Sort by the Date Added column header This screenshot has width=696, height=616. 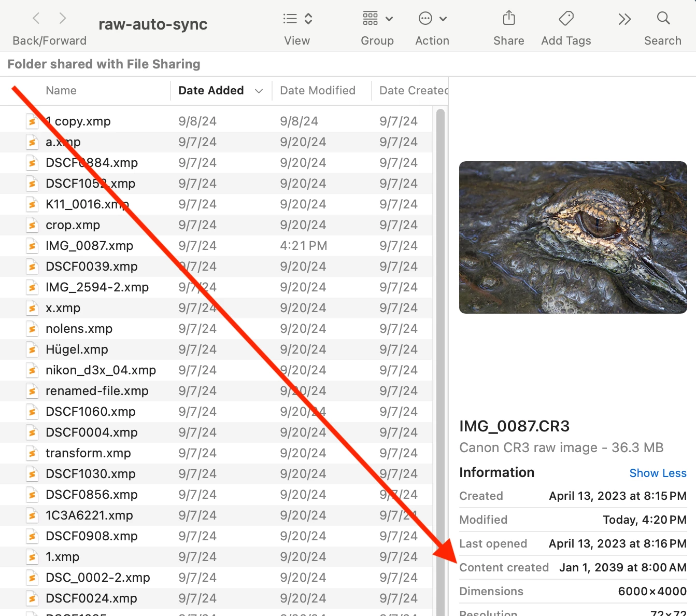click(211, 91)
